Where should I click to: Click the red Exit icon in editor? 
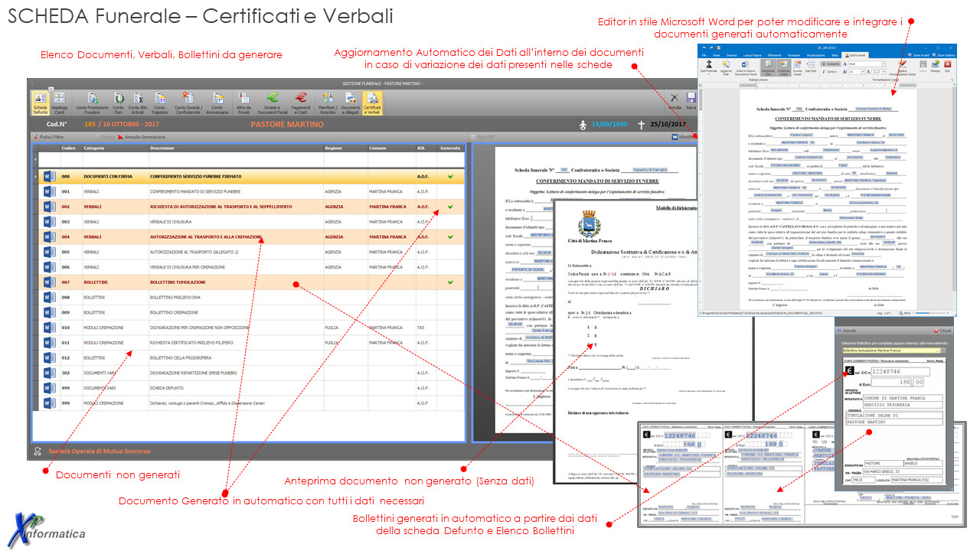[947, 67]
